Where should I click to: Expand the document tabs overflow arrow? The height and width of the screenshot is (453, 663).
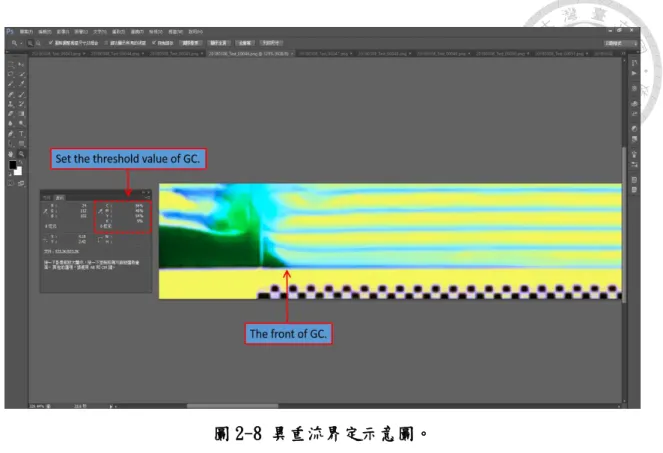pyautogui.click(x=623, y=54)
